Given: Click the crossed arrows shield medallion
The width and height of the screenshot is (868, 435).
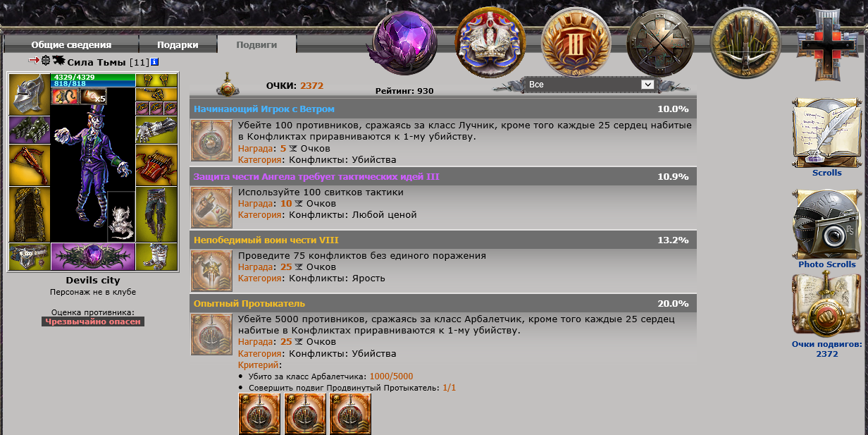Looking at the screenshot, I should tap(661, 42).
